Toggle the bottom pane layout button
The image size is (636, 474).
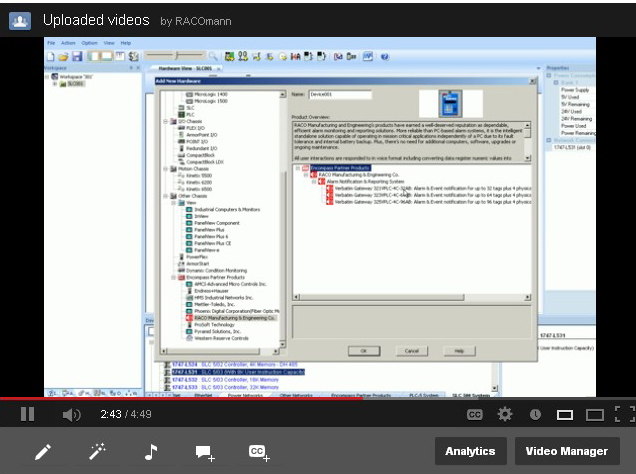[x=107, y=56]
